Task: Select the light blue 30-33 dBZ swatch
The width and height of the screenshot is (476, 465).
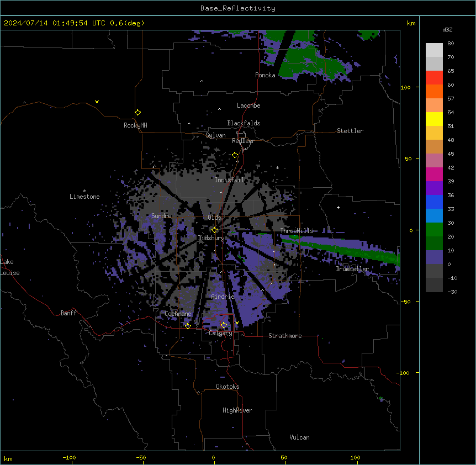Action: pyautogui.click(x=434, y=215)
